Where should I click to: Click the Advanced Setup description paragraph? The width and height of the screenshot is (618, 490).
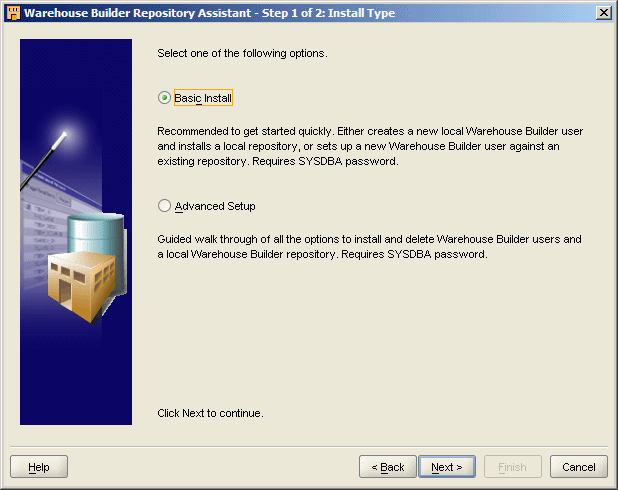[369, 247]
